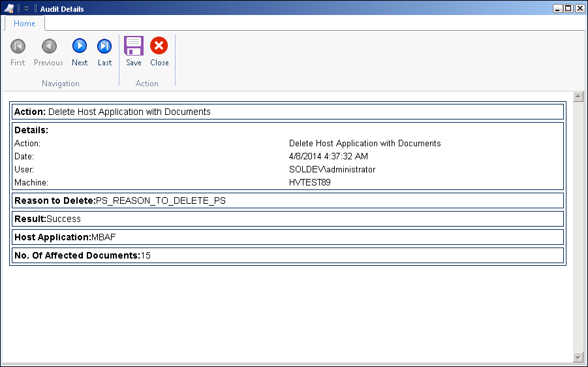Click the scrollbar down arrow
The image size is (588, 367).
578,357
